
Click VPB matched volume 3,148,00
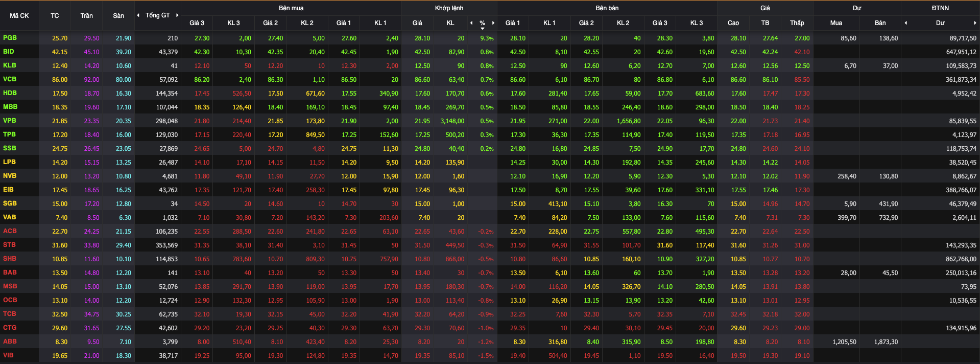point(452,121)
